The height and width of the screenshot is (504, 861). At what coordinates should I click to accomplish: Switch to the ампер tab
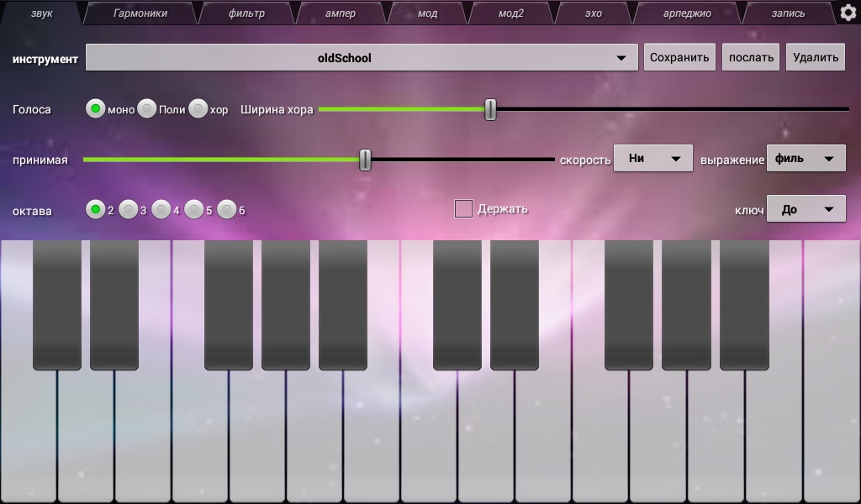coord(341,13)
